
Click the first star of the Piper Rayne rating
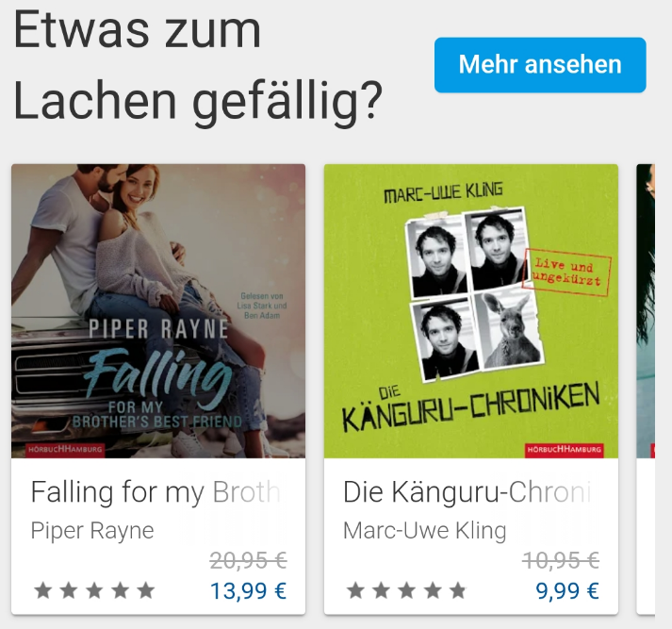42,590
